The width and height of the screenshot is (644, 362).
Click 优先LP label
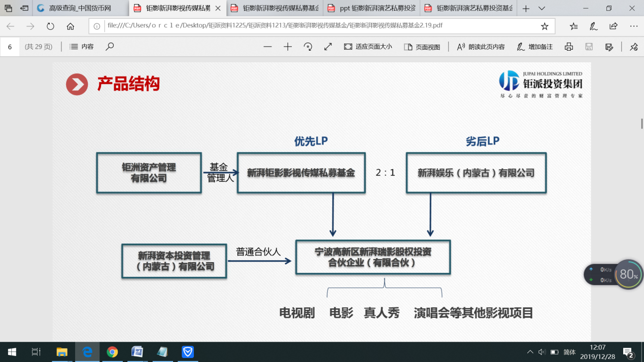pos(311,141)
